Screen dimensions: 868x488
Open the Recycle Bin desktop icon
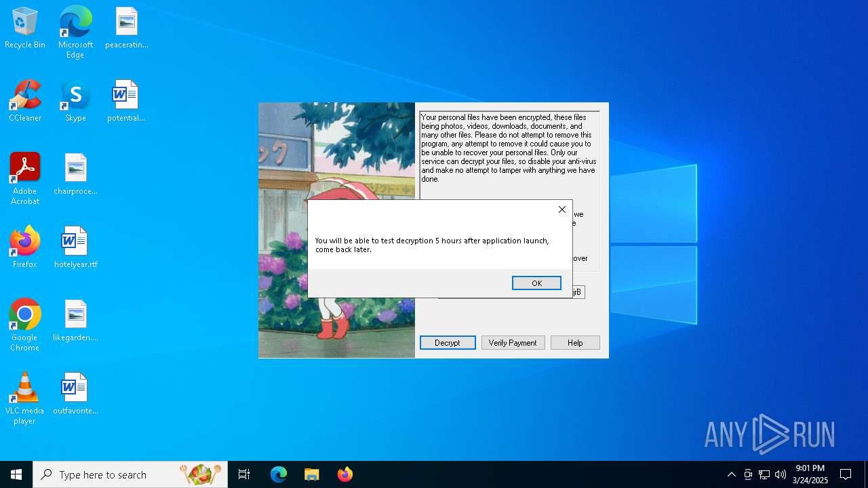pyautogui.click(x=25, y=28)
